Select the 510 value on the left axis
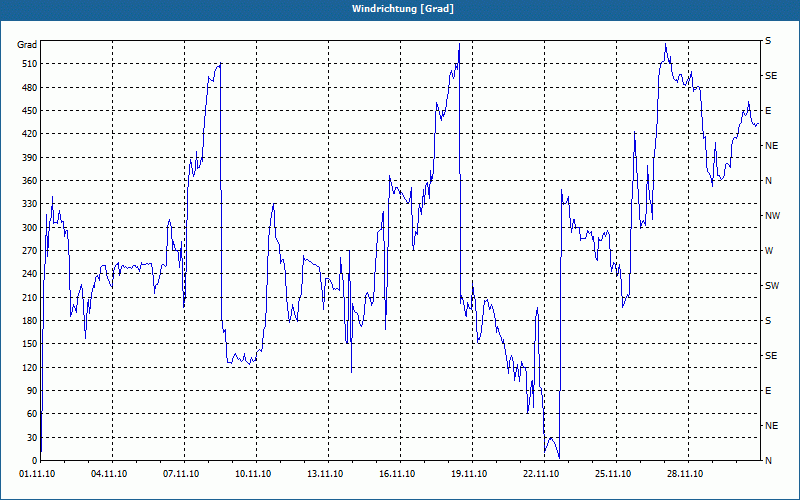 pos(31,64)
